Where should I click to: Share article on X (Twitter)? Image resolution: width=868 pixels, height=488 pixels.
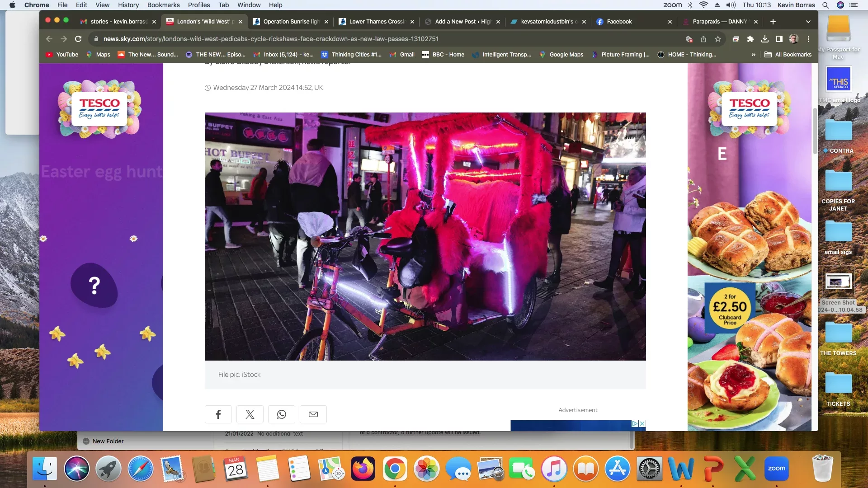pos(250,414)
